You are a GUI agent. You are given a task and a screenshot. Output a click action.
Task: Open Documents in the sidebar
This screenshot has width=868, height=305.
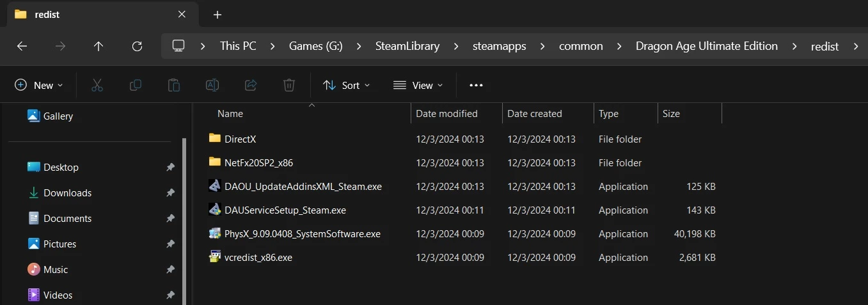pos(59,218)
